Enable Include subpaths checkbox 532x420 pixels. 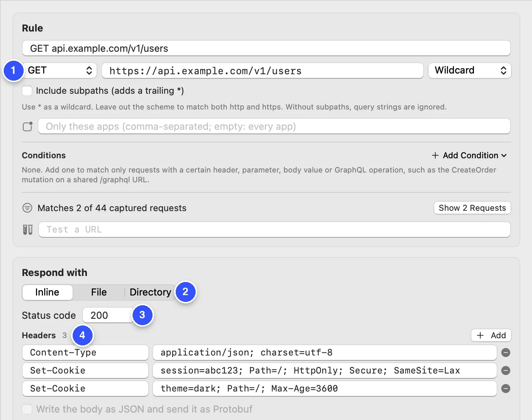pos(27,91)
